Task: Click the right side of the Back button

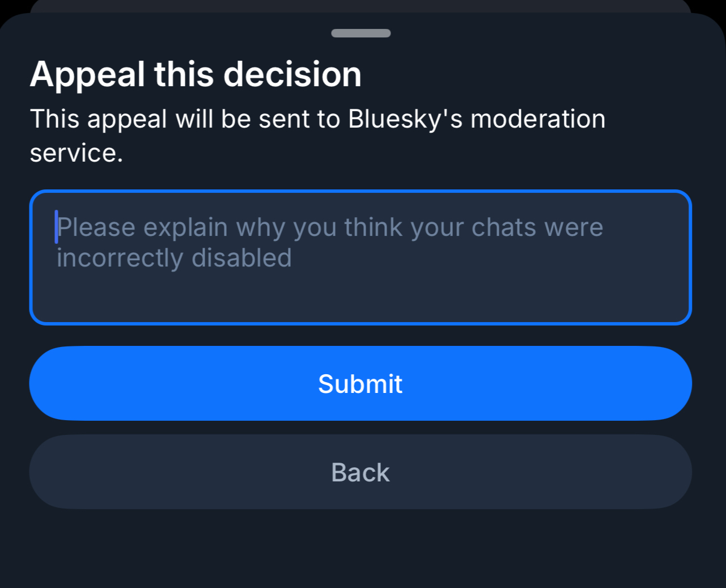Action: tap(652, 472)
